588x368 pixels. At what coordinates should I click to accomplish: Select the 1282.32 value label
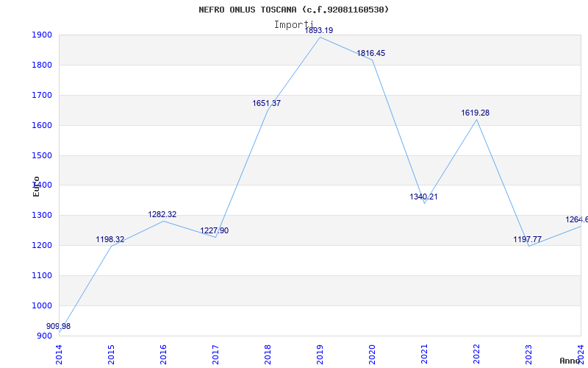(162, 214)
